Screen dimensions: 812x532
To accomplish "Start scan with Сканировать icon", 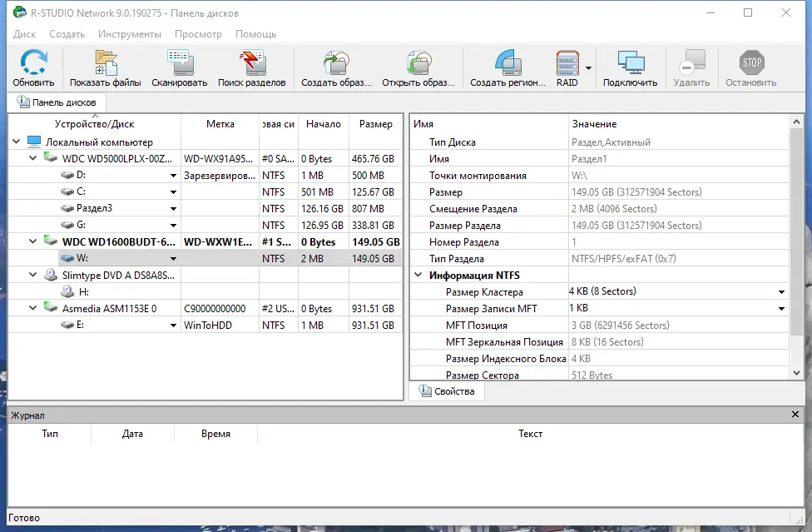I will [180, 62].
